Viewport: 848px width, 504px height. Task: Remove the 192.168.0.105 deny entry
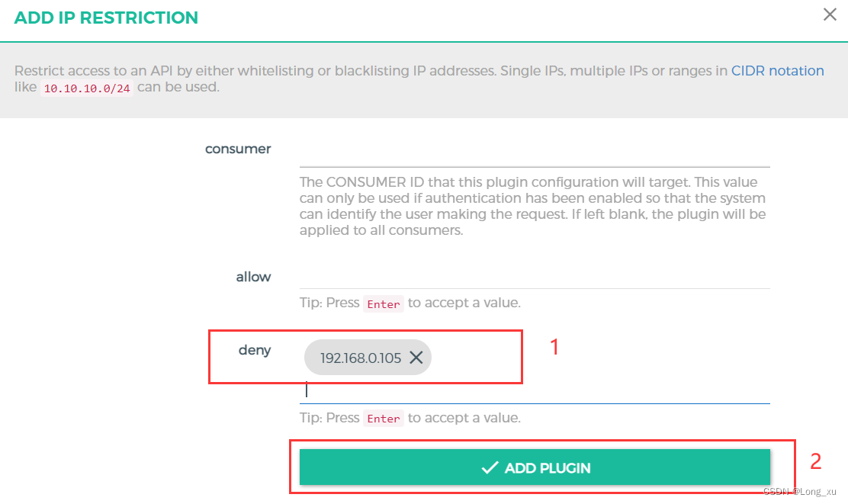point(416,358)
